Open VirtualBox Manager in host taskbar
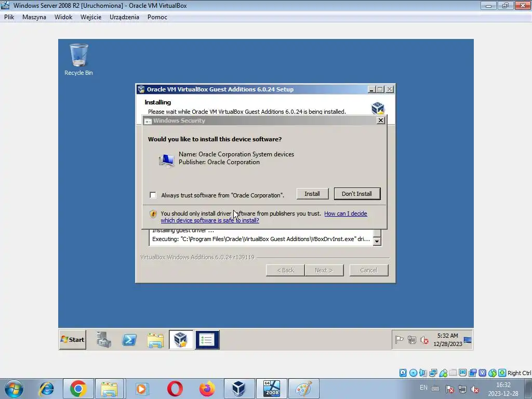This screenshot has height=399, width=532. point(238,389)
